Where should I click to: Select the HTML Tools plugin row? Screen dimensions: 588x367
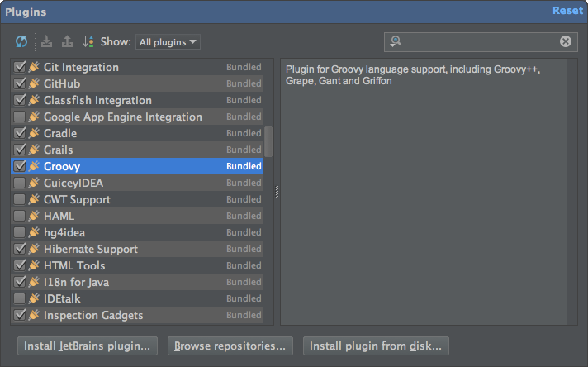tap(137, 265)
